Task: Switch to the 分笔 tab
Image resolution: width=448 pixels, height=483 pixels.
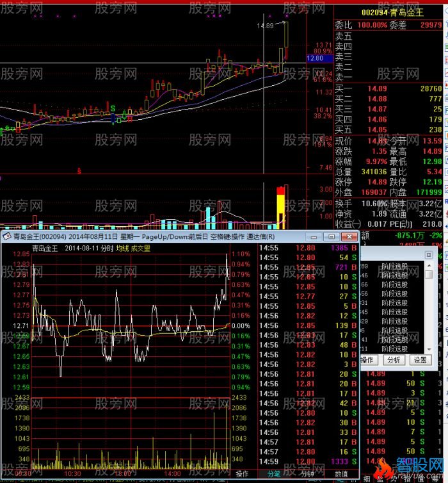Action: point(274,474)
